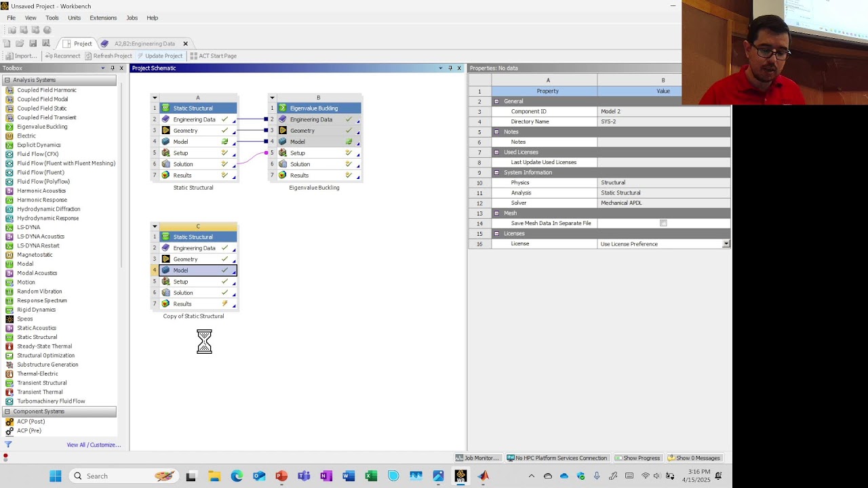Toggle Save Mesh Data In Separate File checkbox
868x488 pixels.
[x=663, y=223]
